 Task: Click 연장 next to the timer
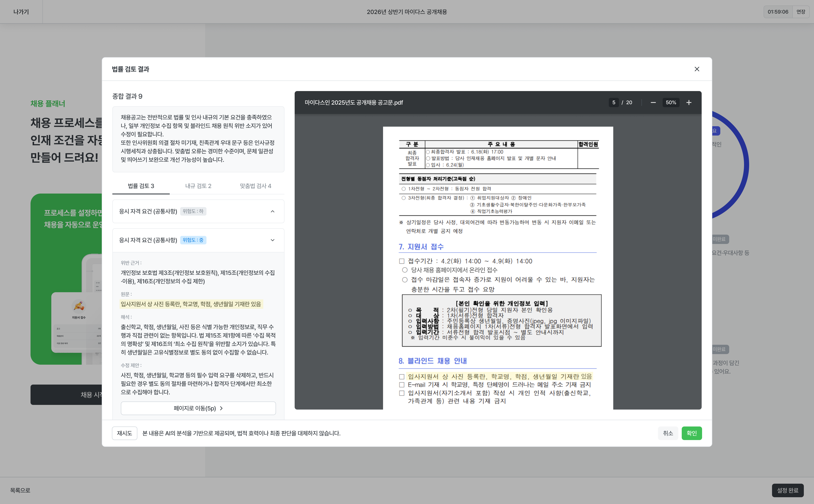pos(801,12)
